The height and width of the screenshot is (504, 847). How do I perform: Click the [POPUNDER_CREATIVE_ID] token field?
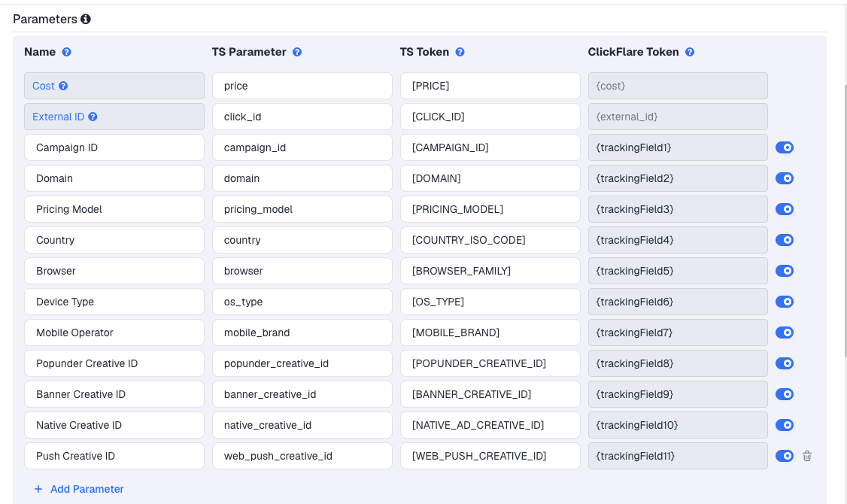point(490,363)
